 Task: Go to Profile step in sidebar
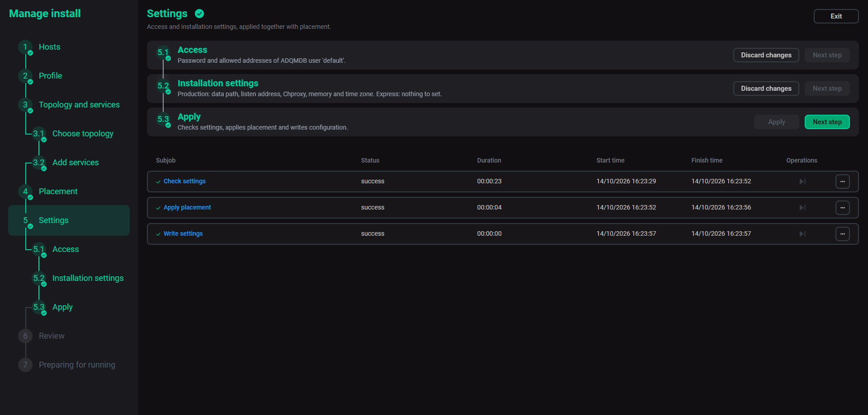pos(50,76)
